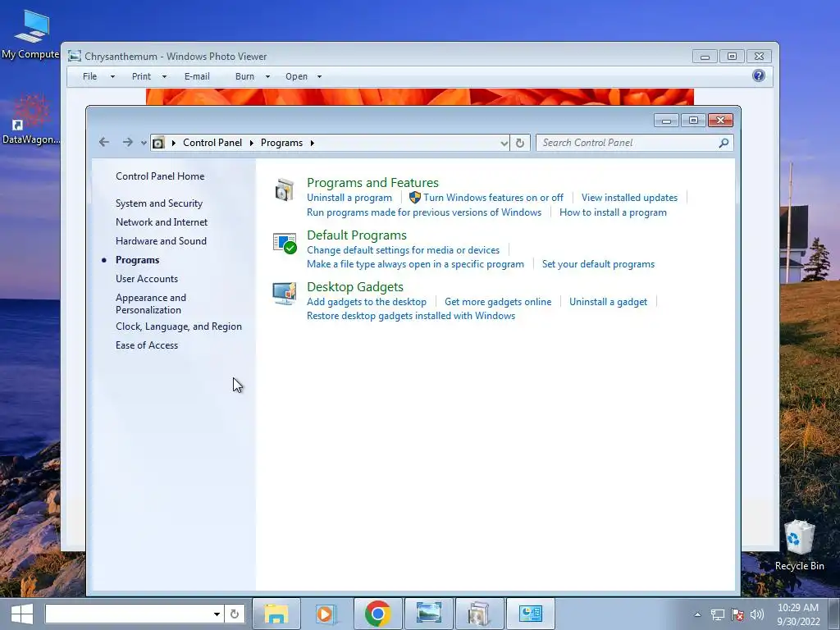
Task: Open Turn Windows features on or off
Action: pyautogui.click(x=493, y=198)
